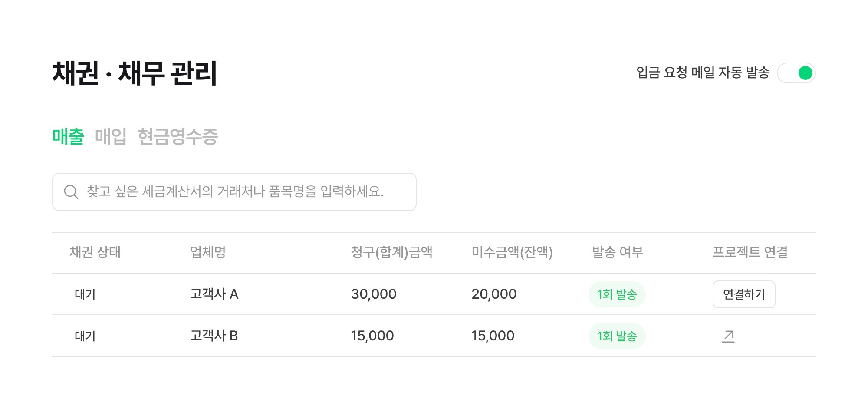Select the 고객사 A company name

[214, 294]
